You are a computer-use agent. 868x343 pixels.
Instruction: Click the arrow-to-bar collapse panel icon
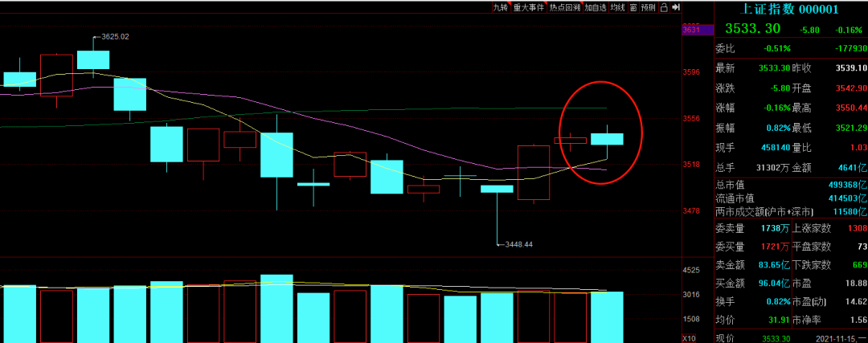[676, 7]
